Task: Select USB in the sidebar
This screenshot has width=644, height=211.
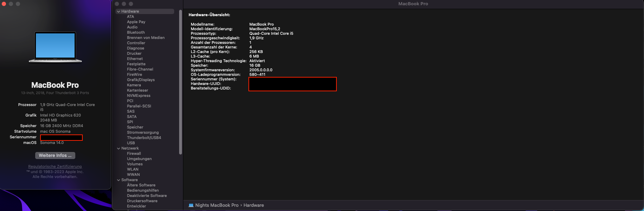Action: (x=131, y=143)
